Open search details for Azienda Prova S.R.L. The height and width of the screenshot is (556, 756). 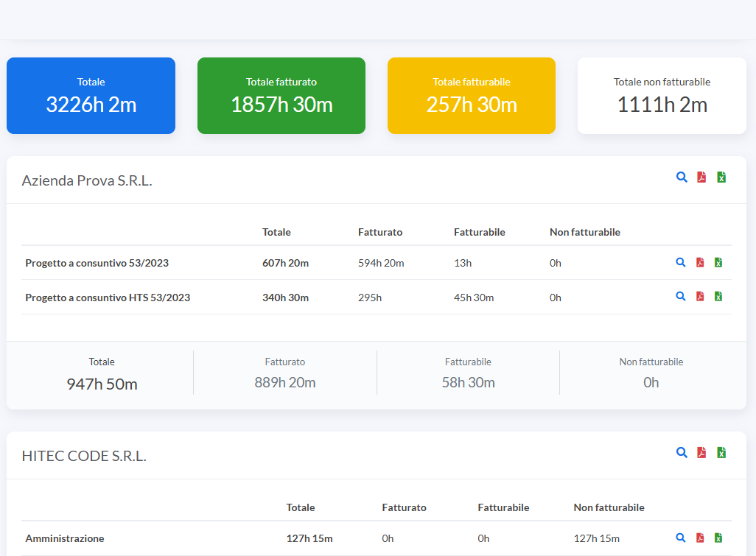(682, 177)
